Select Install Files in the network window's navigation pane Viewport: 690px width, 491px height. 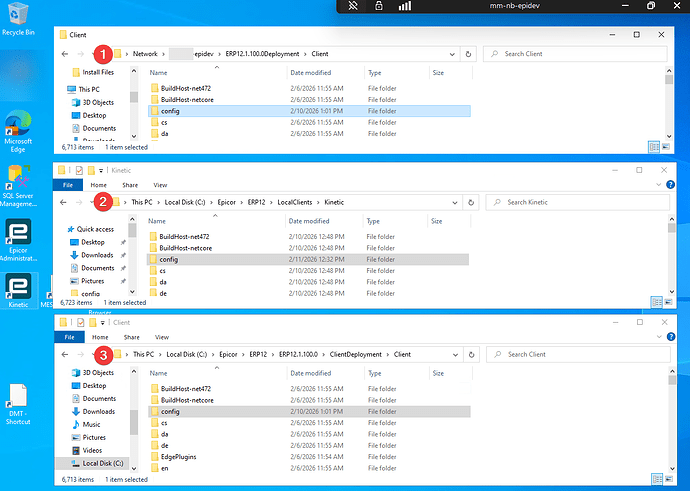[x=98, y=72]
